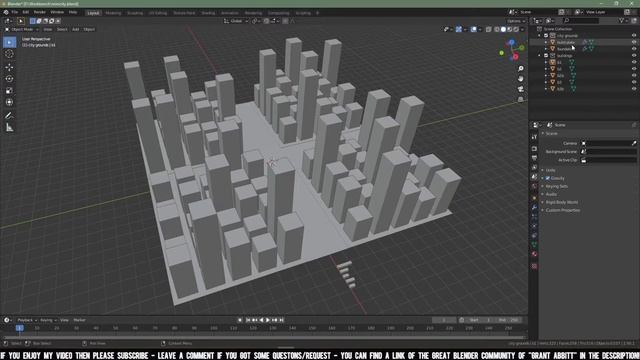The image size is (640, 360).
Task: Hide the city grounds collection via eye icon
Action: [634, 36]
